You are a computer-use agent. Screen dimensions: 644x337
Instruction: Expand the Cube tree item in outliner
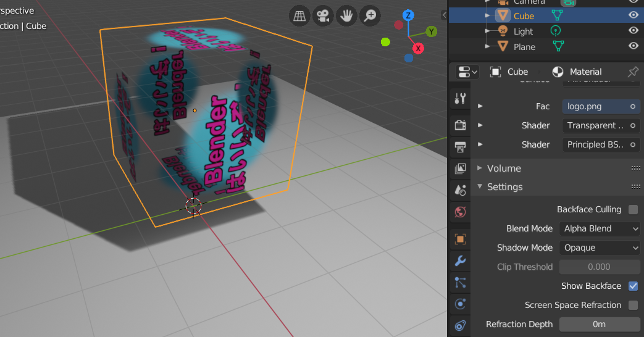[x=488, y=15]
